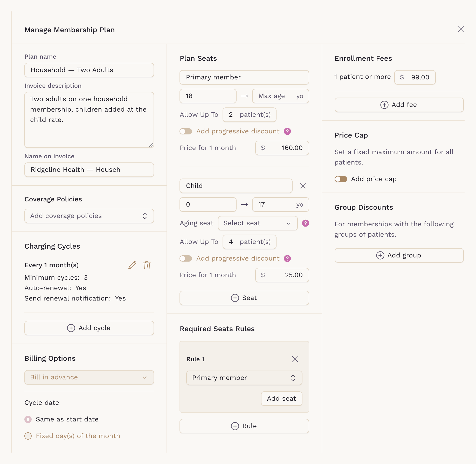The width and height of the screenshot is (476, 464).
Task: Click the Rule 1 heading
Action: [195, 359]
